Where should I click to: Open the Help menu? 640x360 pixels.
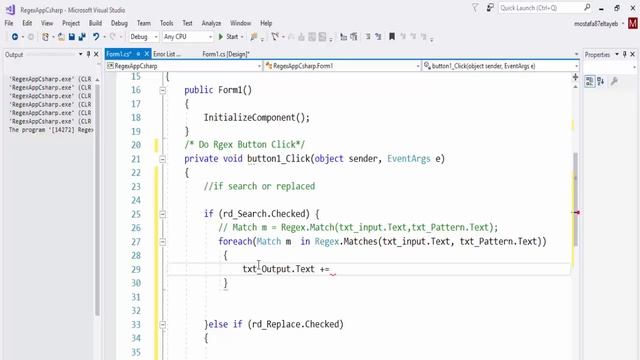coord(266,23)
